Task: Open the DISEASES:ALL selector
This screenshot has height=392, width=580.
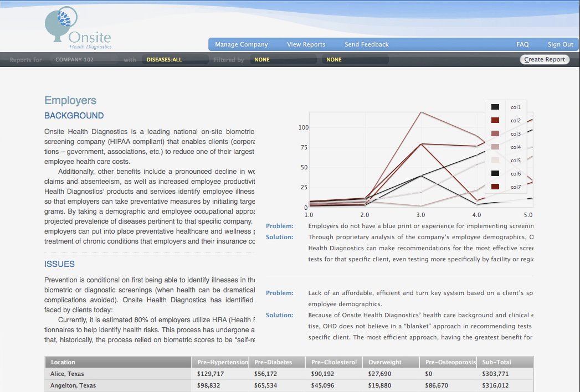Action: point(174,60)
